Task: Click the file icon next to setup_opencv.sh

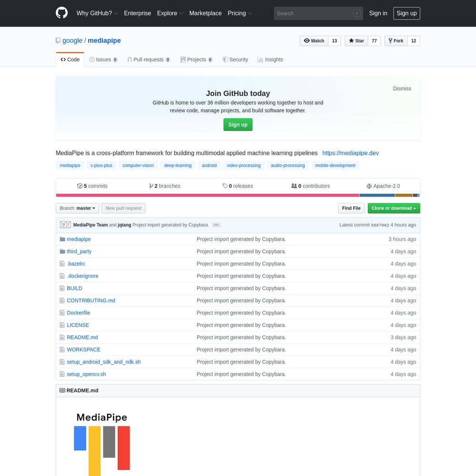Action: coord(62,374)
